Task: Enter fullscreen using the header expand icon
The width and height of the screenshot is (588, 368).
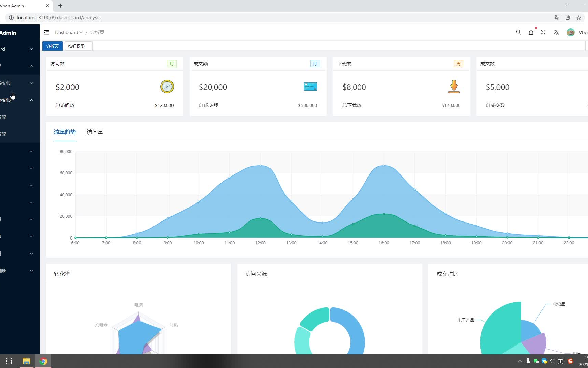Action: 543,32
